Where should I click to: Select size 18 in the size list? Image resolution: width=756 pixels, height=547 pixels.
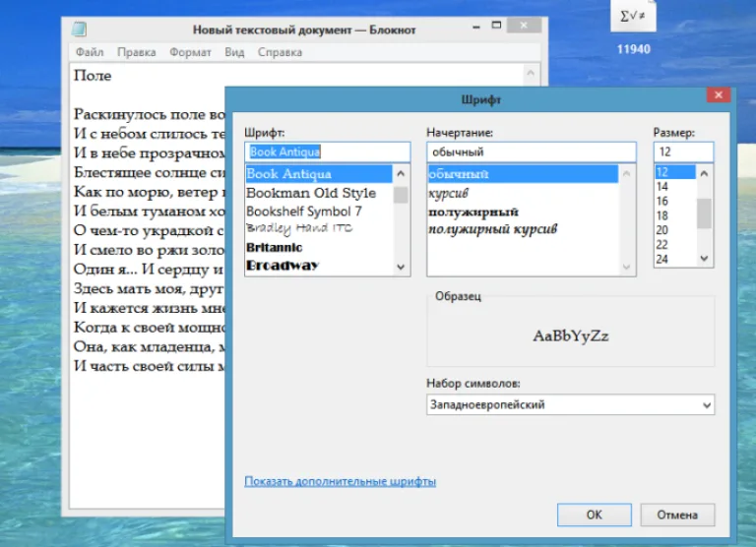pos(675,215)
